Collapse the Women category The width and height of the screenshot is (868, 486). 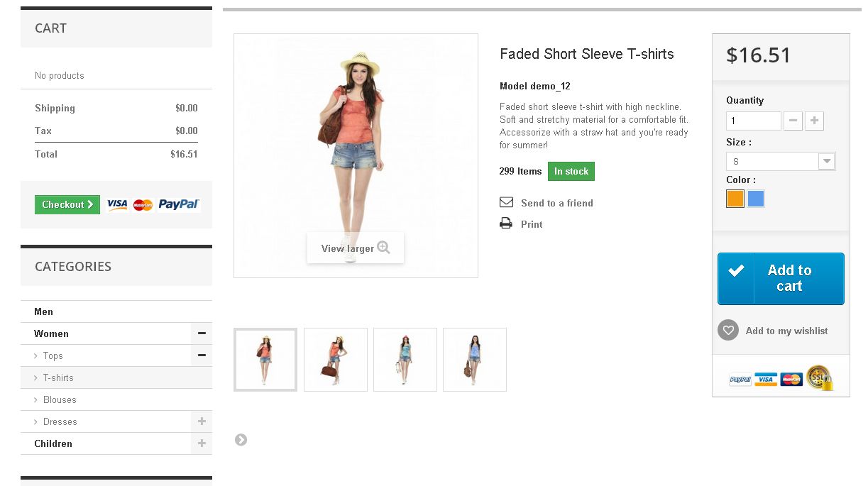[202, 333]
